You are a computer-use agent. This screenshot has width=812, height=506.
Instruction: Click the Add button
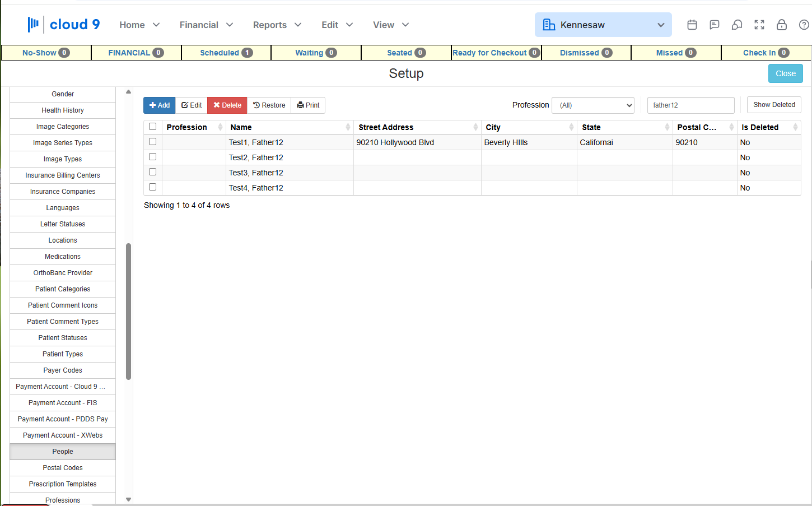tap(160, 105)
